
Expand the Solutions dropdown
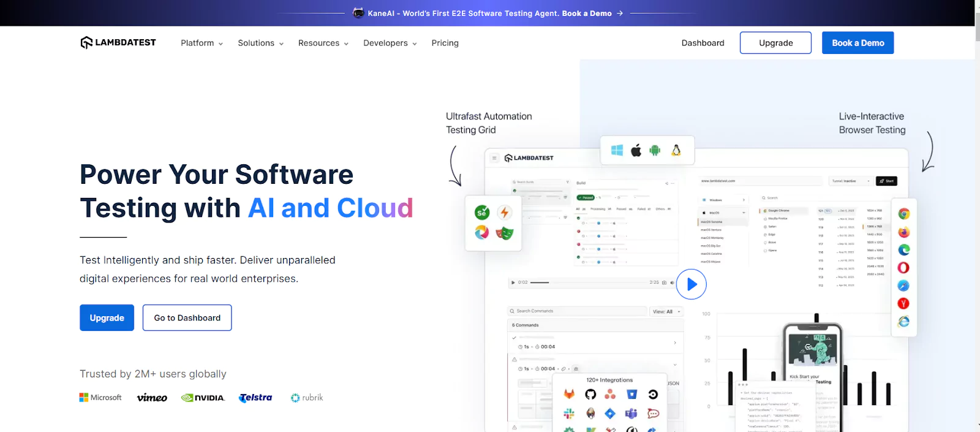tap(260, 43)
